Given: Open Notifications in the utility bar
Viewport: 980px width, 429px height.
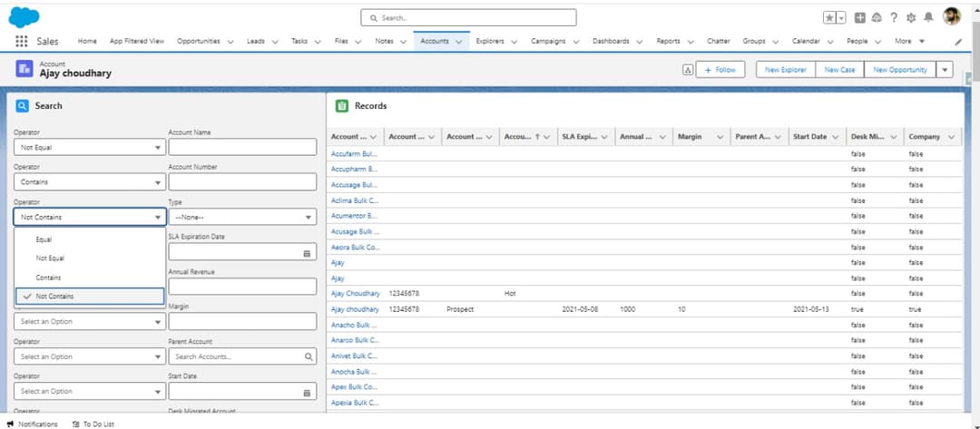Looking at the screenshot, I should pyautogui.click(x=32, y=424).
